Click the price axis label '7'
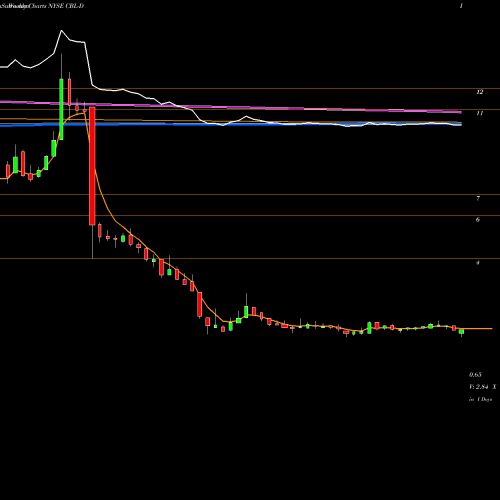This screenshot has width=500, height=500. coord(478,198)
